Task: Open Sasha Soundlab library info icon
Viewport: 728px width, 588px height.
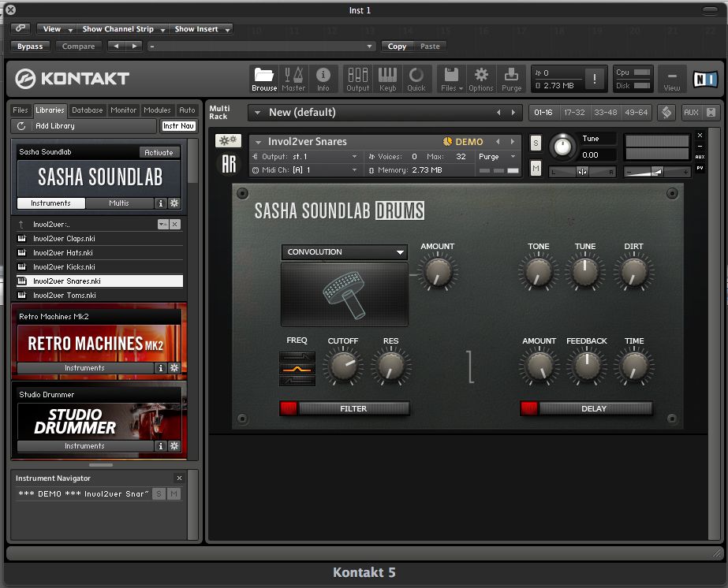Action: point(161,203)
